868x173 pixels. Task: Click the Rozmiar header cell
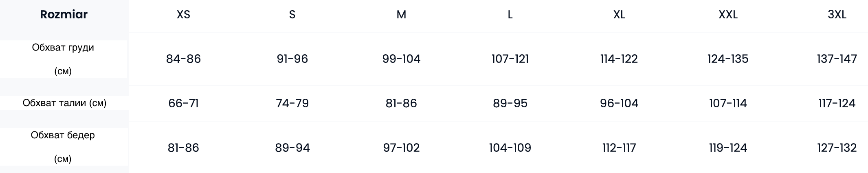pos(64,15)
